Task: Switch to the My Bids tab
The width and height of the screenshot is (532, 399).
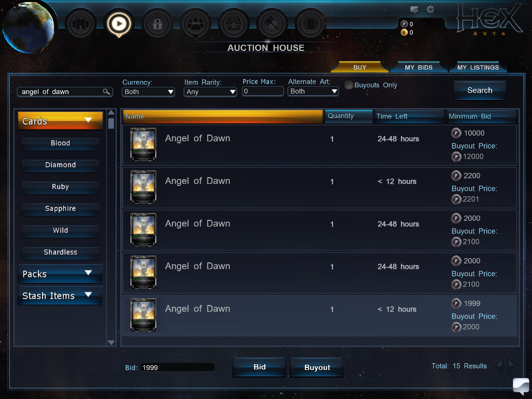Action: tap(419, 67)
